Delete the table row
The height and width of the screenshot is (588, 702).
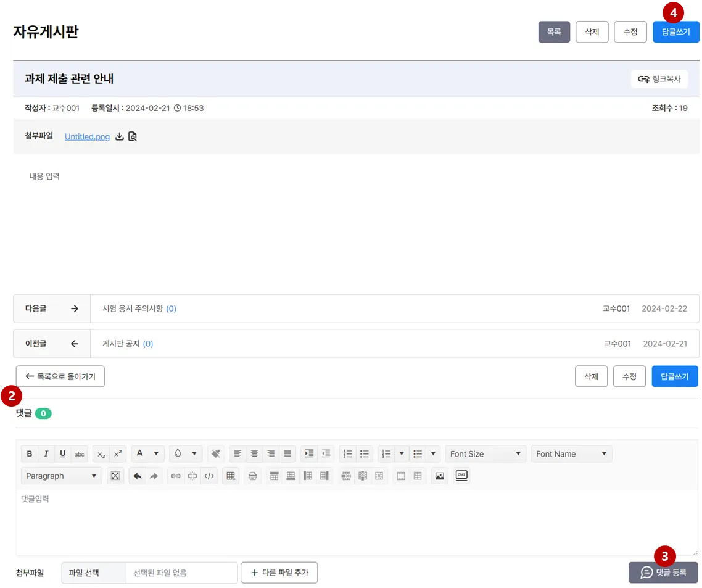(x=346, y=476)
